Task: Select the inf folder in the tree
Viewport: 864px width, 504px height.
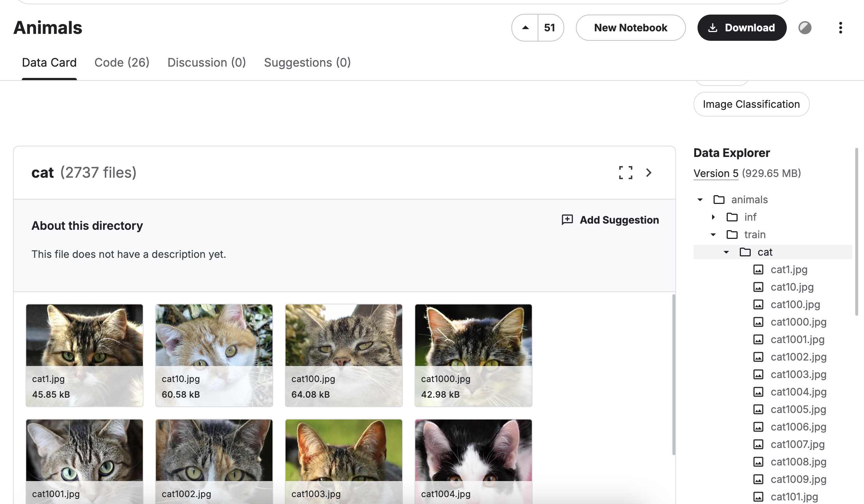Action: [750, 217]
